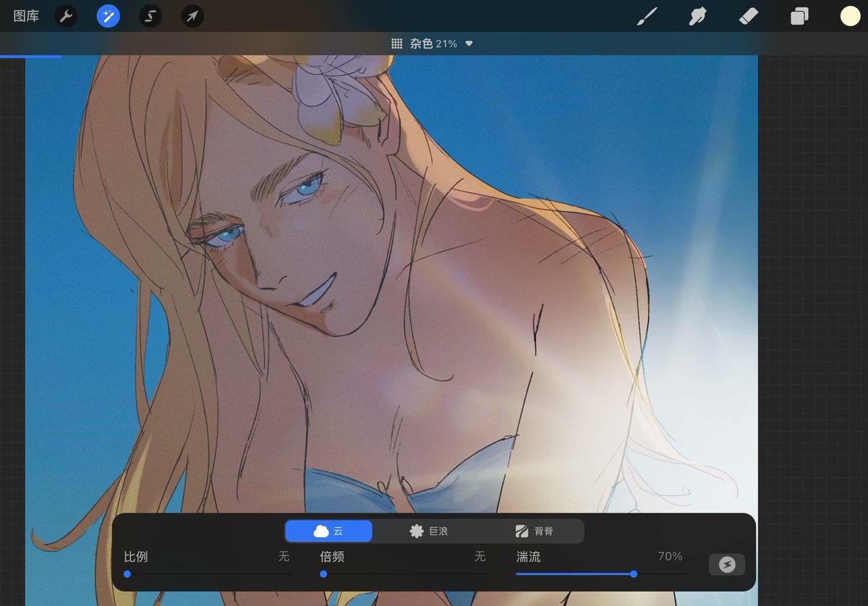
Task: Click the 倍频 label
Action: click(x=332, y=557)
